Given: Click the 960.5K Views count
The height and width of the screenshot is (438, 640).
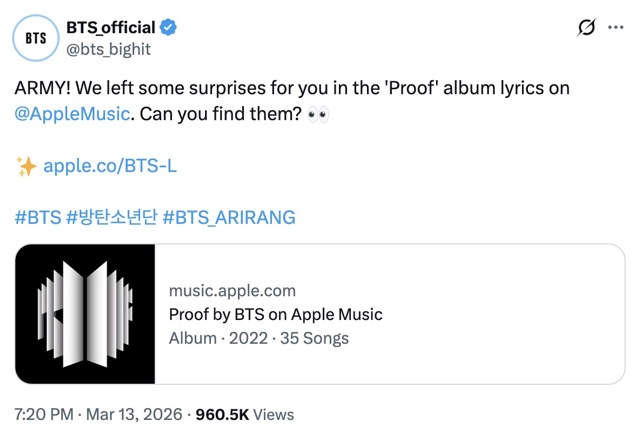Looking at the screenshot, I should 243,413.
